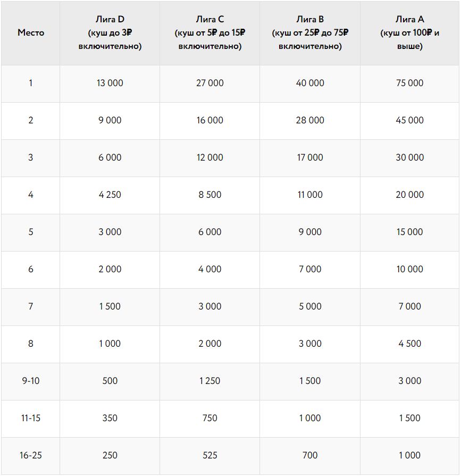
Task: Select the 13 000 prize cell
Action: [x=110, y=83]
